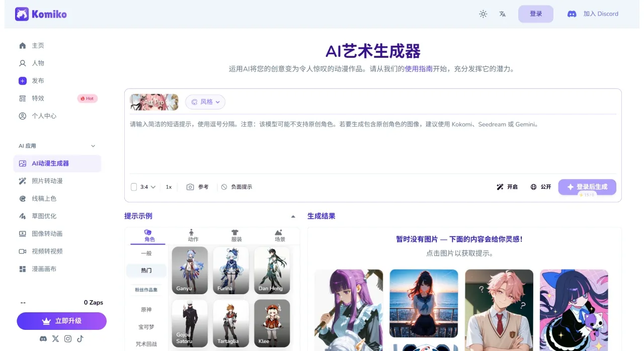Open the Instagram social icon
The height and width of the screenshot is (351, 644).
[x=68, y=339]
